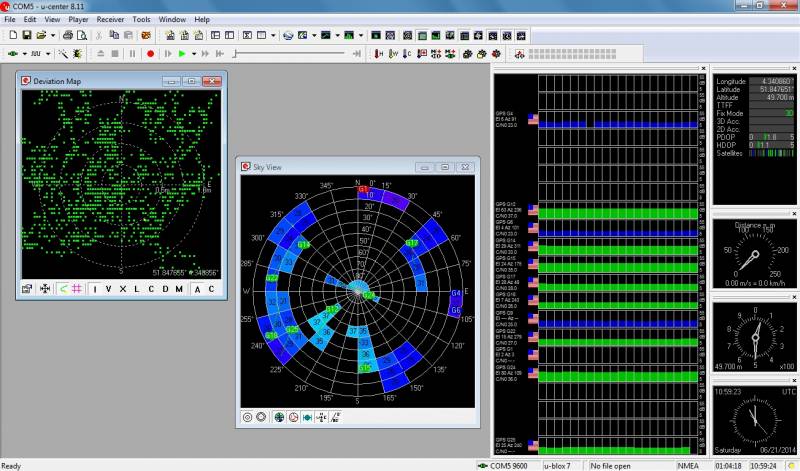Click the Stop playback button
Screen dimensions: 800x471
pyautogui.click(x=115, y=54)
